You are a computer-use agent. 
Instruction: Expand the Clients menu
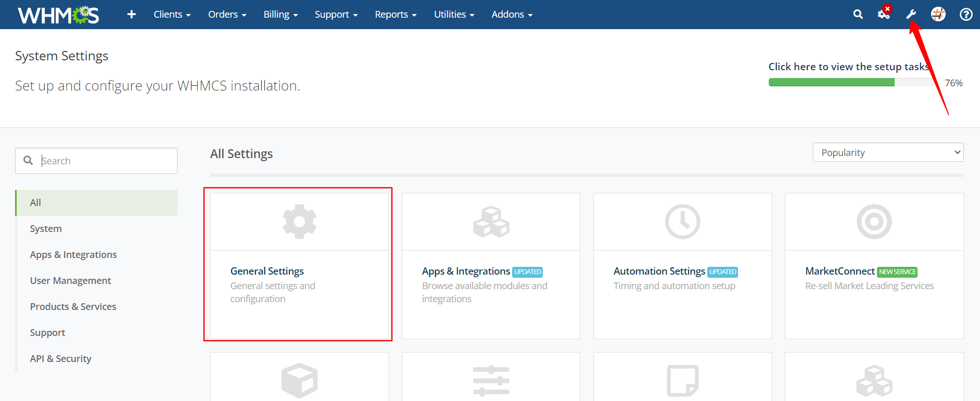click(x=172, y=15)
